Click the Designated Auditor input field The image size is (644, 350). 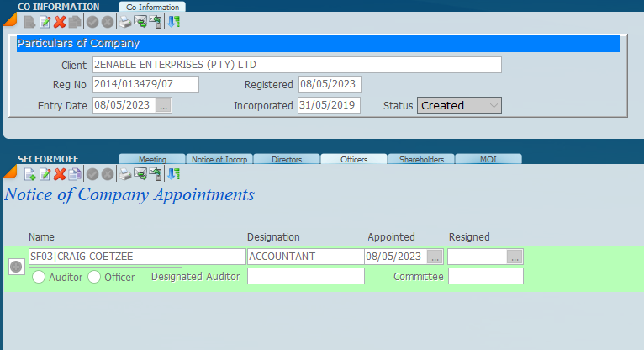point(305,276)
